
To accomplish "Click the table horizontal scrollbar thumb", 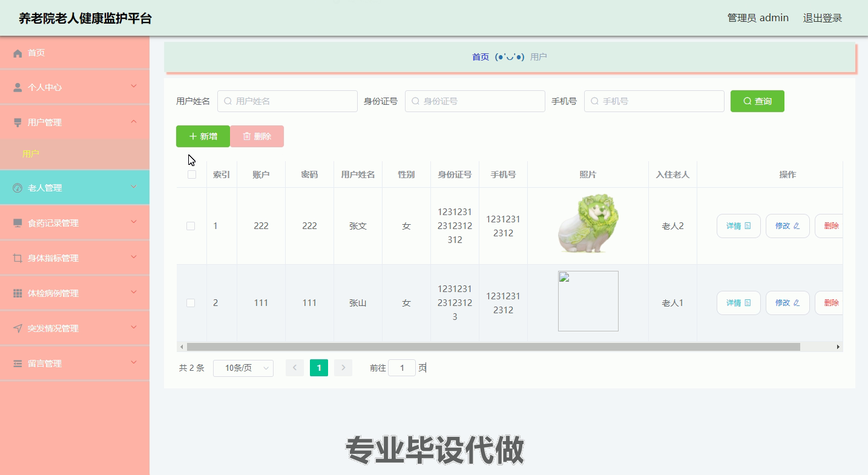I will (x=493, y=347).
